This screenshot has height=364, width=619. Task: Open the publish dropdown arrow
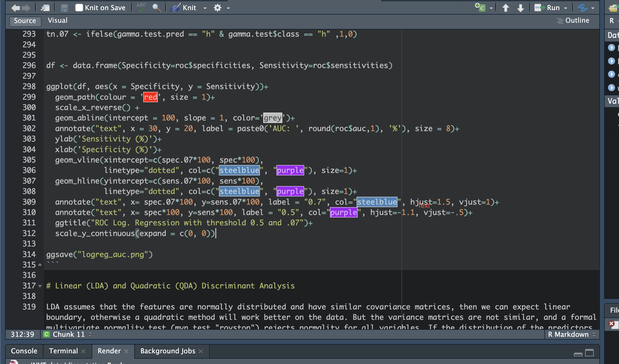tap(593, 8)
